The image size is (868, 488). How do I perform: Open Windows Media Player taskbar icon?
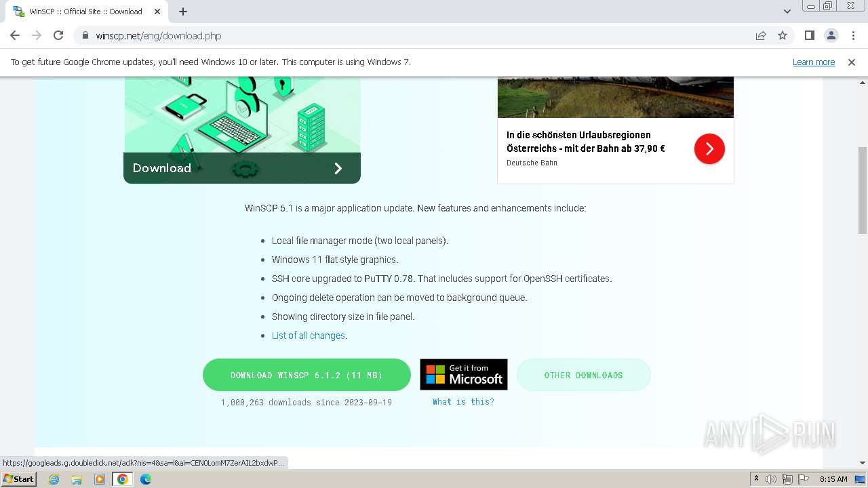click(100, 479)
